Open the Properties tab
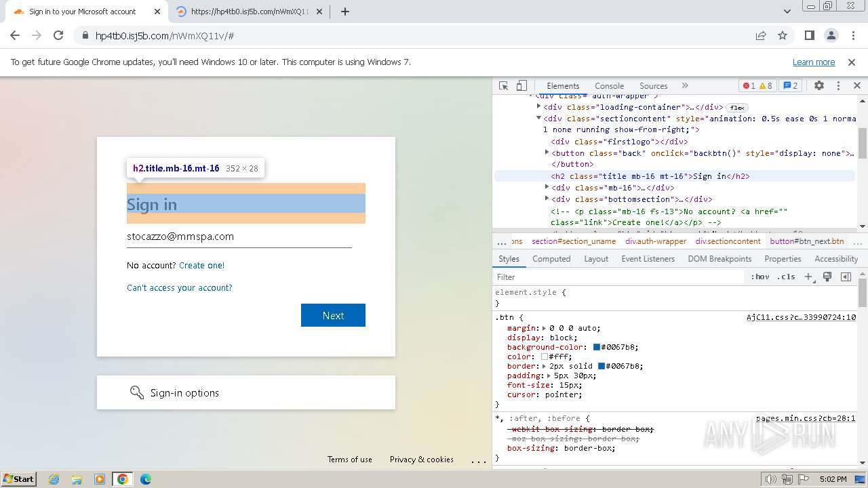This screenshot has width=868, height=488. [783, 259]
